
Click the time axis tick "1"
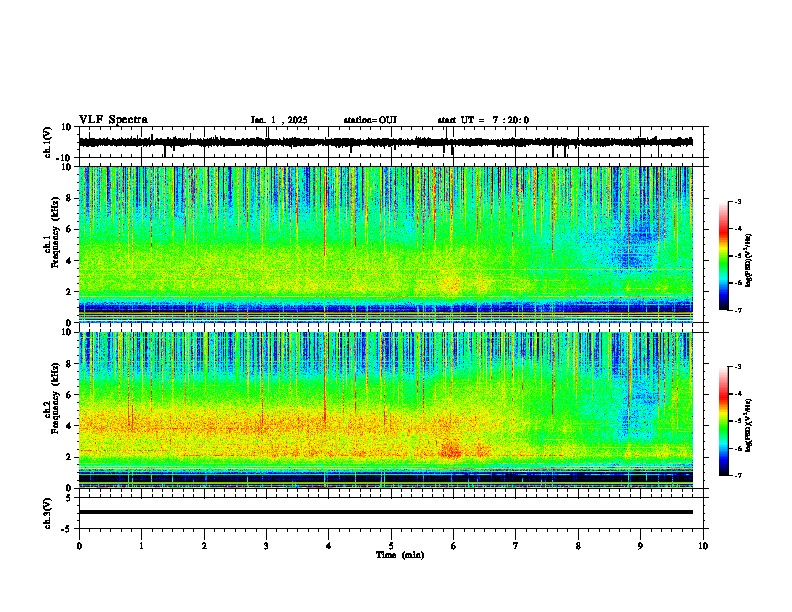tap(141, 546)
